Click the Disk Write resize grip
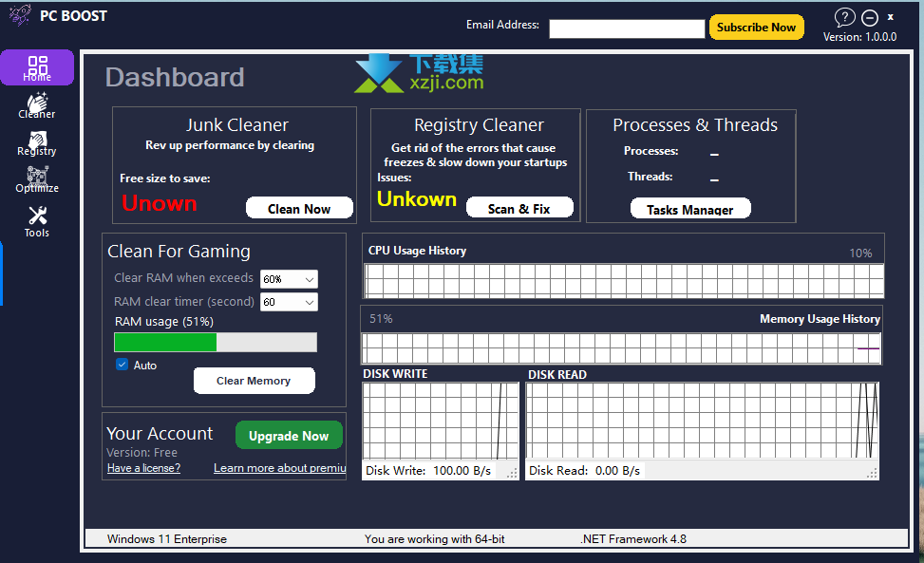The image size is (924, 563). tap(513, 473)
